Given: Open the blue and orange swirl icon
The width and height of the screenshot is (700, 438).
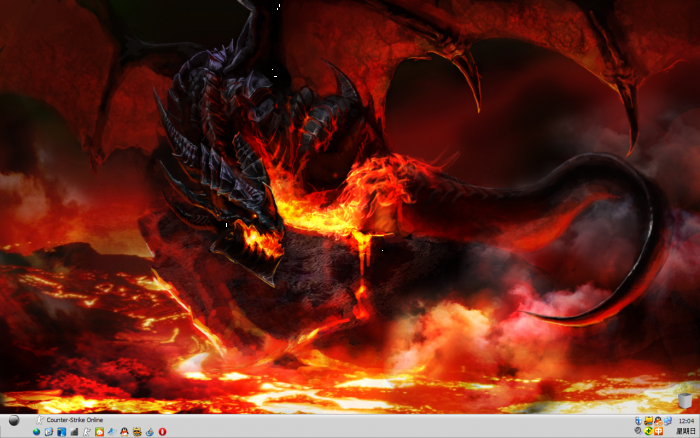Looking at the screenshot, I should [x=150, y=432].
